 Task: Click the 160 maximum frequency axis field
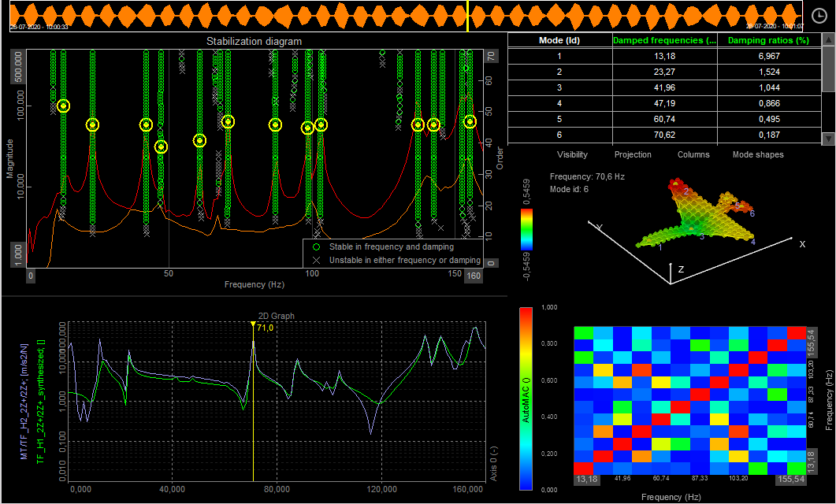473,276
